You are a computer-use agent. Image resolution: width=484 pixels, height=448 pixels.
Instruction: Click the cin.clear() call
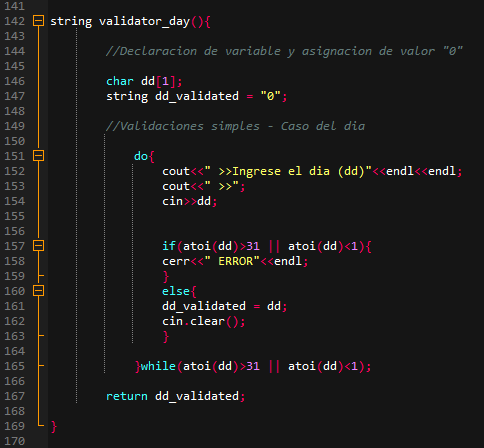pos(203,321)
